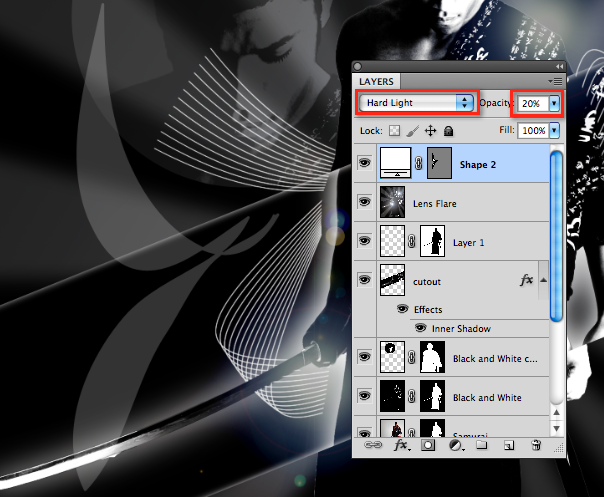Enable lock image pixels brush icon
The image size is (604, 497).
(x=413, y=131)
